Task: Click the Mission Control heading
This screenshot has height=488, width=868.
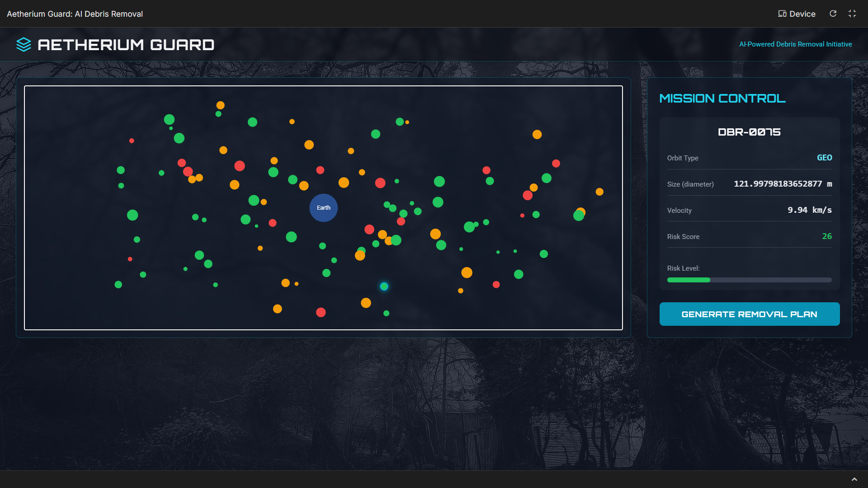Action: (722, 99)
